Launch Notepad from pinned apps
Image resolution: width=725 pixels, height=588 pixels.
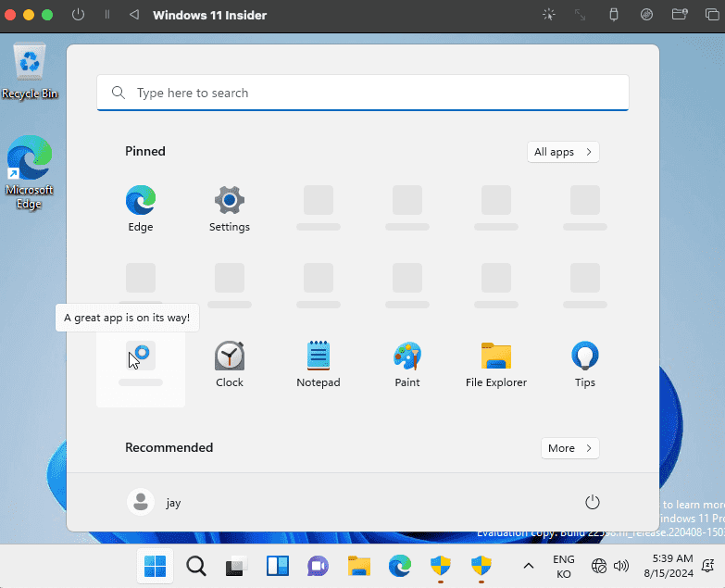(x=319, y=363)
